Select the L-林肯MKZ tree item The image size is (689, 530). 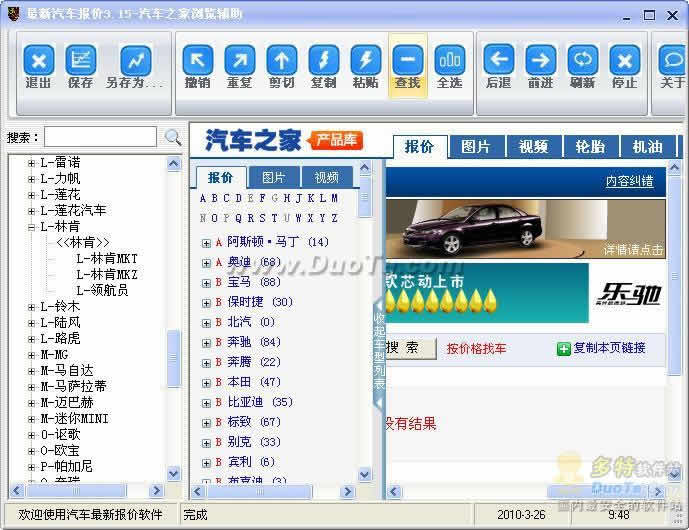coord(107,275)
